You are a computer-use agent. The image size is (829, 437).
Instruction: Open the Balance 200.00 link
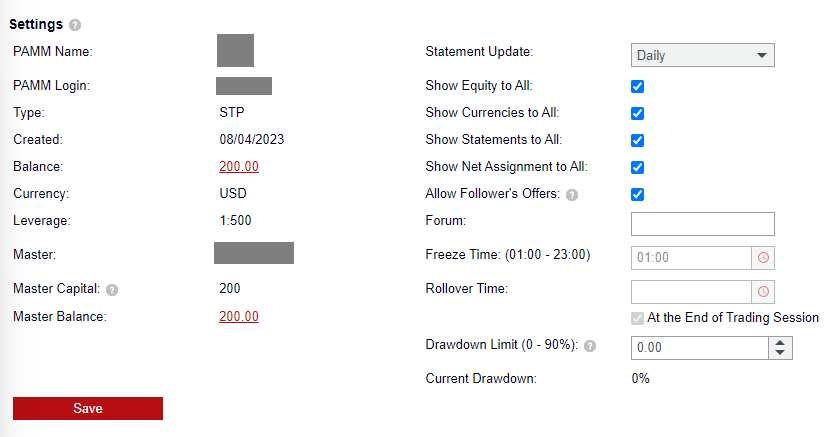pyautogui.click(x=239, y=167)
